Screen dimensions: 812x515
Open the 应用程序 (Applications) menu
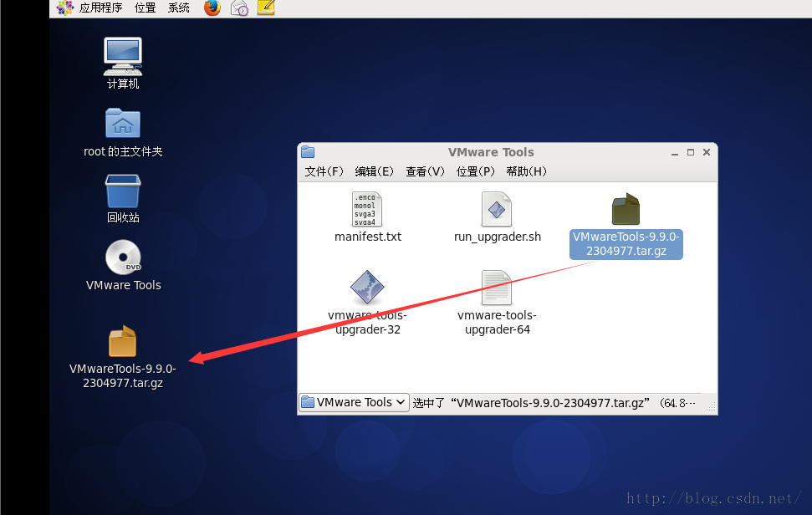100,8
